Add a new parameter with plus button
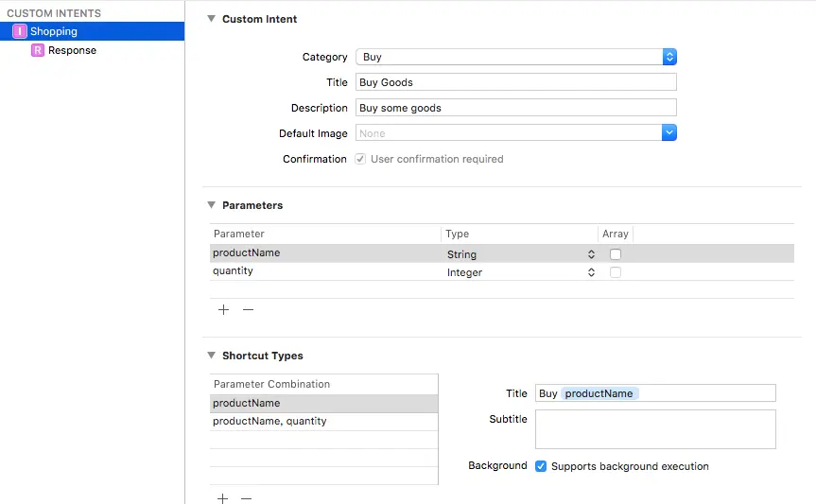The width and height of the screenshot is (816, 504). point(224,309)
